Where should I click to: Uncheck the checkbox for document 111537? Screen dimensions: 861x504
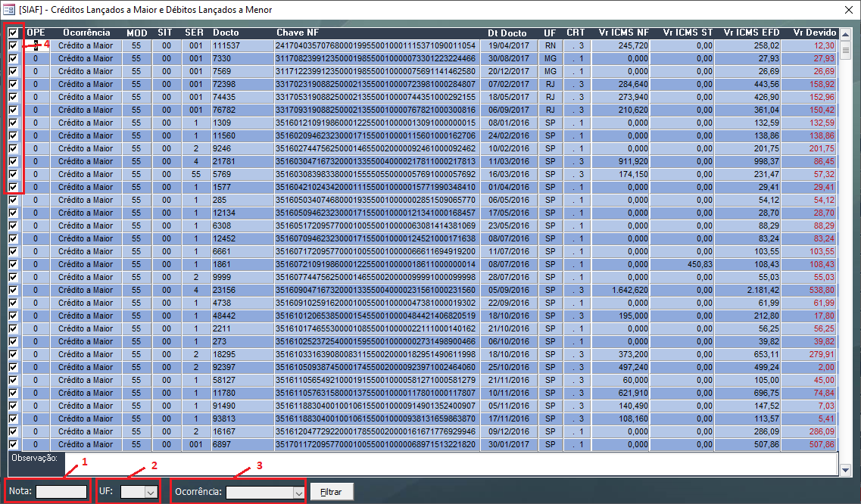tap(14, 46)
